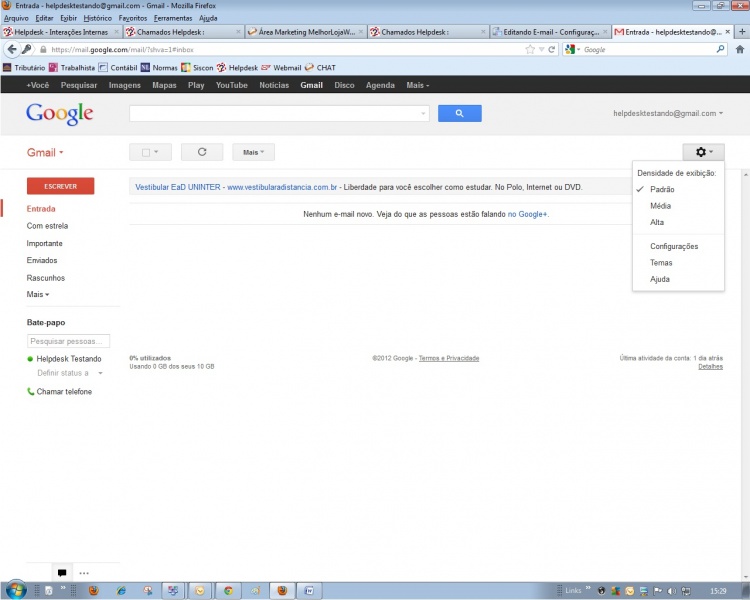Open the Webmail bookmark
Viewport: 750px width, 600px height.
(x=281, y=67)
